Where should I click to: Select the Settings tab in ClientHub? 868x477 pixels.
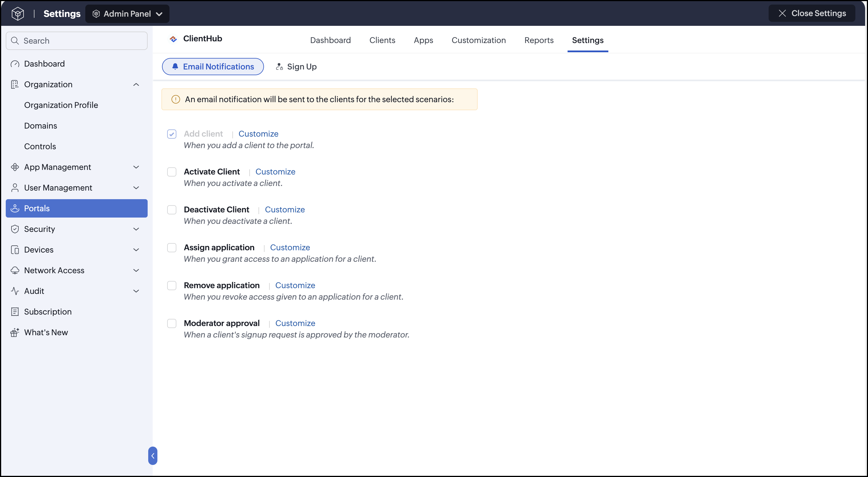[588, 40]
